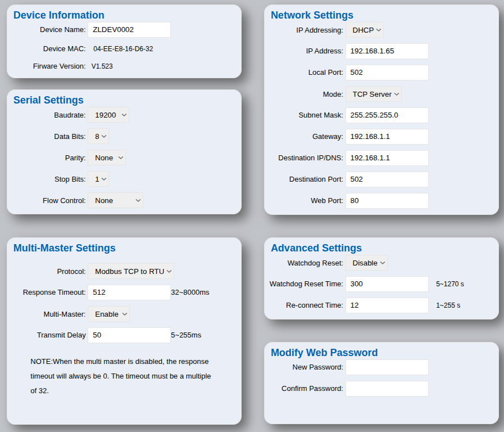The height and width of the screenshot is (432, 504).
Task: Open the Baudrate dropdown
Action: (108, 115)
